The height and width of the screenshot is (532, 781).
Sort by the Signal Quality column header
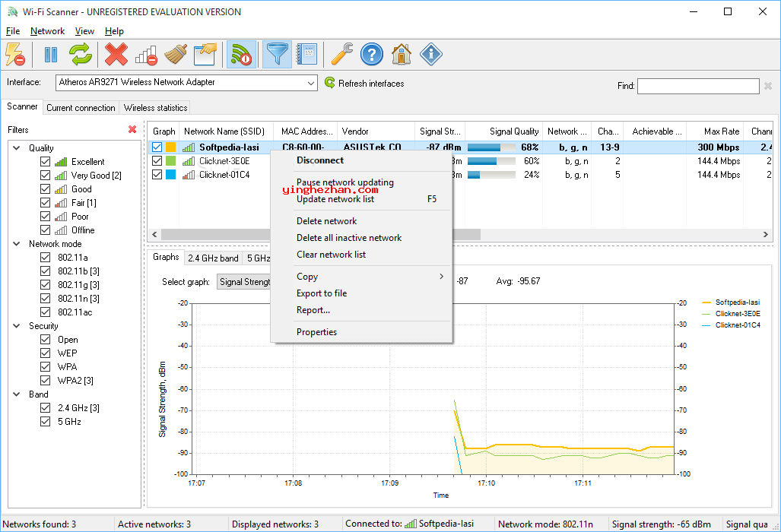coord(503,131)
